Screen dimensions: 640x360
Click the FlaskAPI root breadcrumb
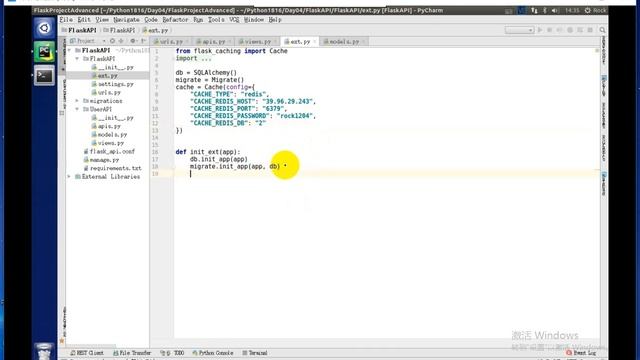tap(79, 30)
